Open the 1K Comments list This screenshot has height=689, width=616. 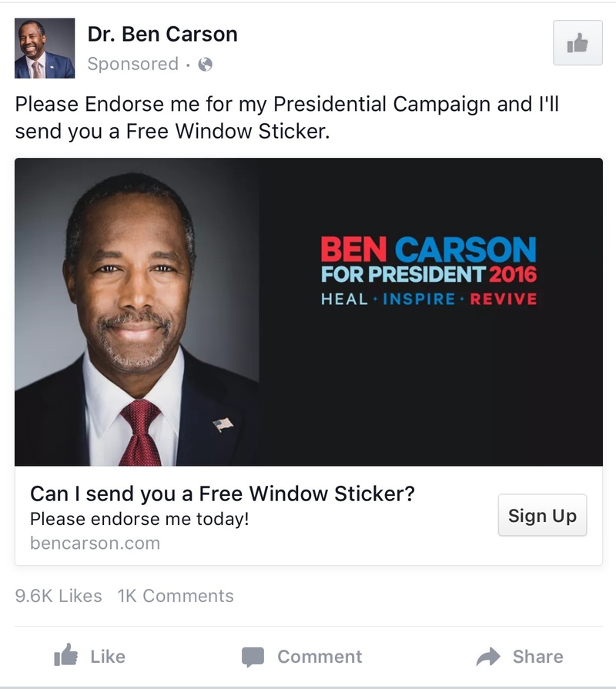click(x=176, y=596)
